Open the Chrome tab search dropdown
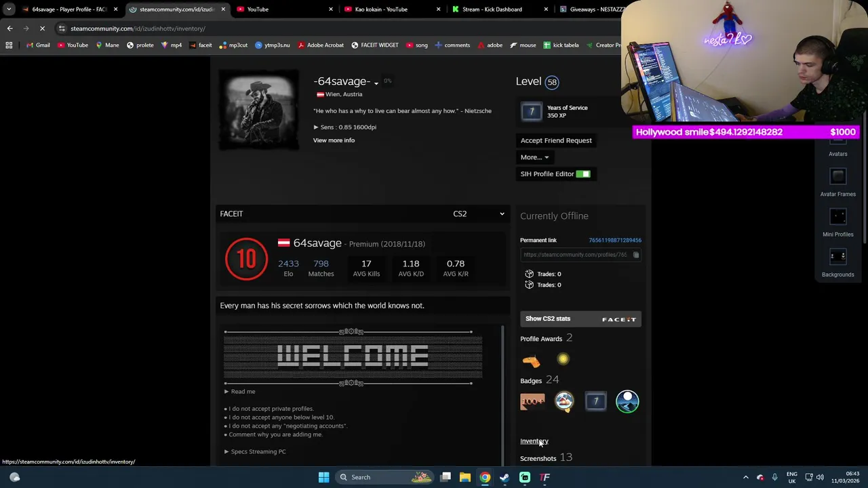868x488 pixels. tap(9, 9)
